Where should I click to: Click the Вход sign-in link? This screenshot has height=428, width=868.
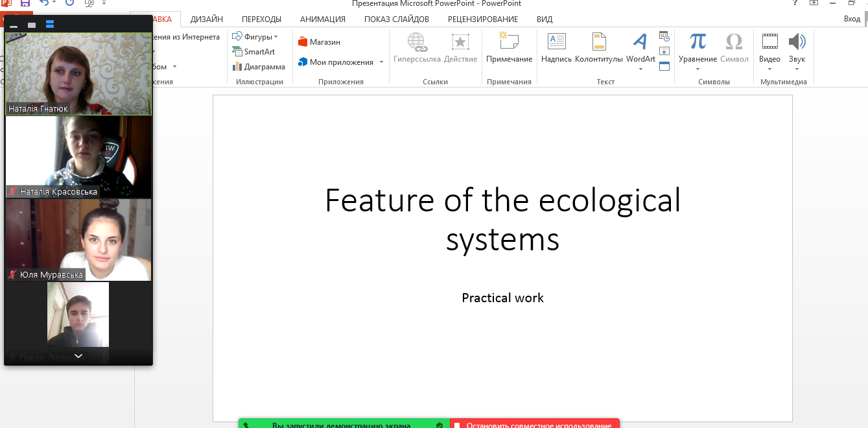[x=852, y=19]
